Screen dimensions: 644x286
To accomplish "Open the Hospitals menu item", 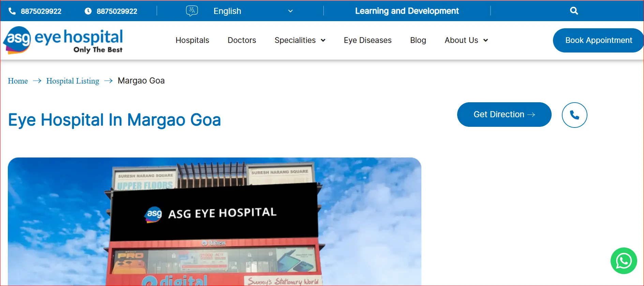I will coord(192,40).
